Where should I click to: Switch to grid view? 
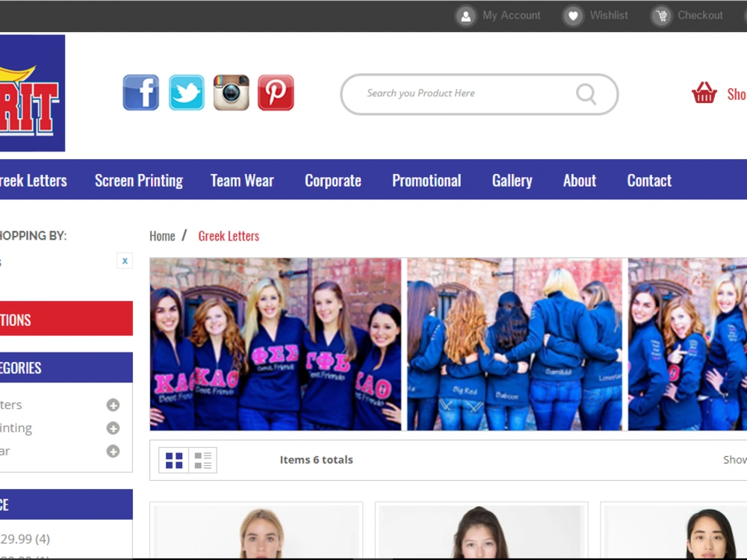[x=174, y=460]
